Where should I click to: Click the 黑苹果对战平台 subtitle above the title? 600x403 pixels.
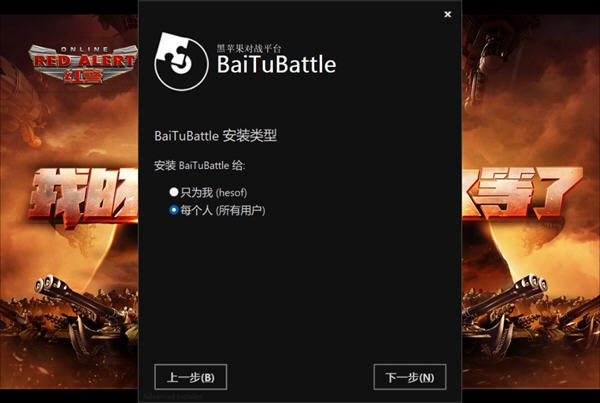click(x=249, y=48)
